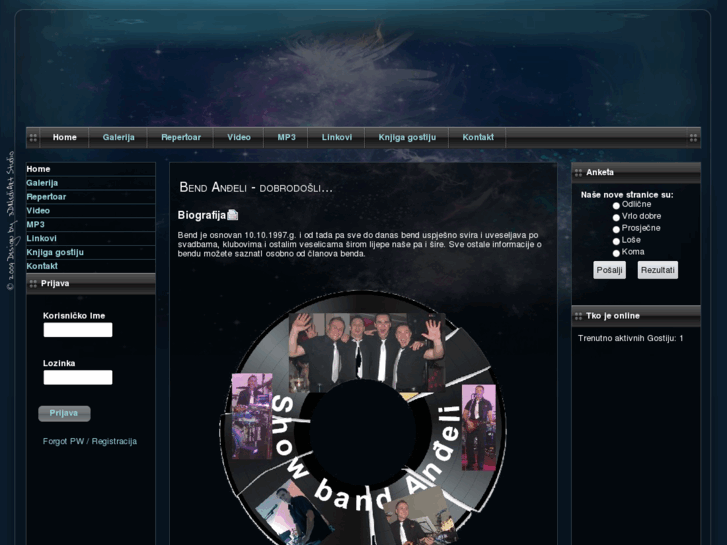Image resolution: width=727 pixels, height=545 pixels.
Task: Open the Registracija link
Action: click(x=114, y=442)
